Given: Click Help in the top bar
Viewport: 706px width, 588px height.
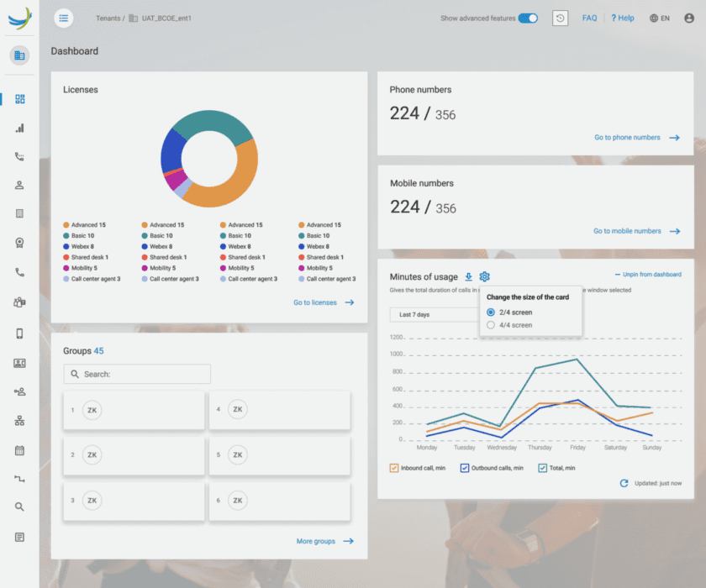Looking at the screenshot, I should point(623,18).
